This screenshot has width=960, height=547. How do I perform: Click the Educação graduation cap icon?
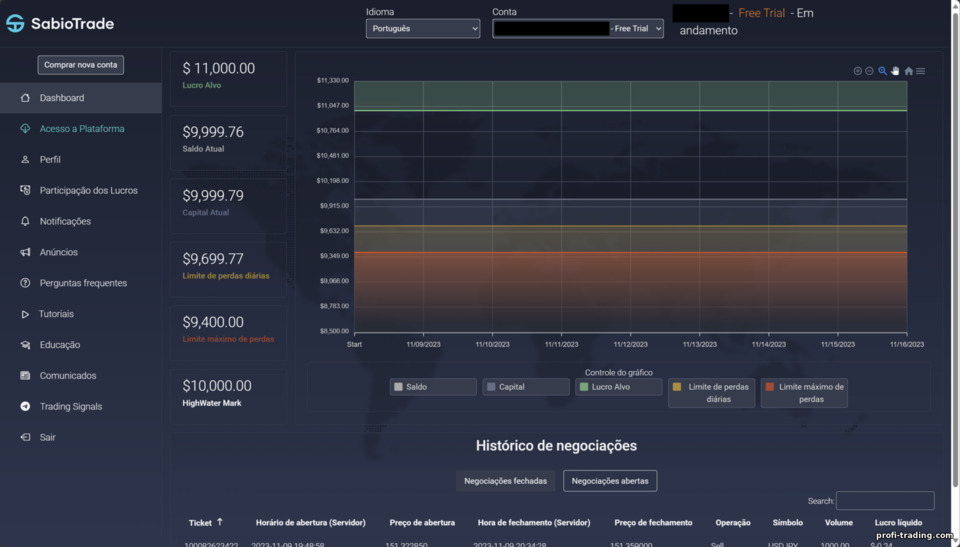(x=25, y=345)
